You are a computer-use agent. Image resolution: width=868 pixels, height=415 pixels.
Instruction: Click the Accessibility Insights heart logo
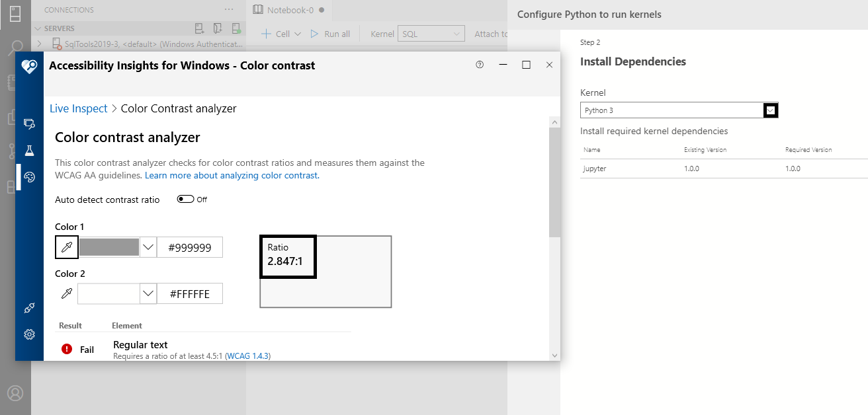tap(29, 67)
